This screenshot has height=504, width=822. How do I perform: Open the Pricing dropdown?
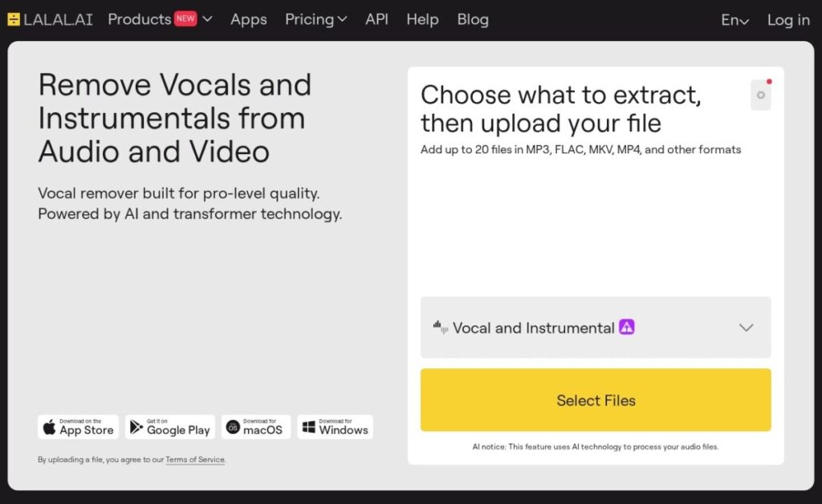[x=315, y=19]
